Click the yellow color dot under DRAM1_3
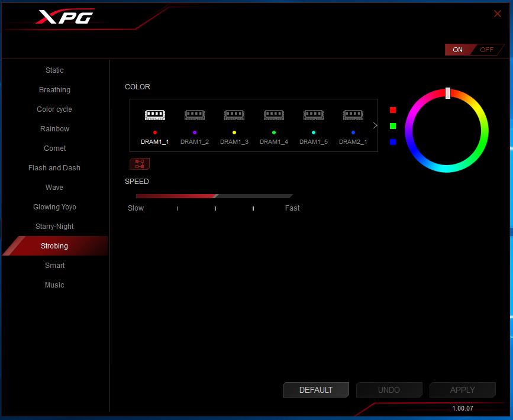This screenshot has width=513, height=420. [234, 133]
